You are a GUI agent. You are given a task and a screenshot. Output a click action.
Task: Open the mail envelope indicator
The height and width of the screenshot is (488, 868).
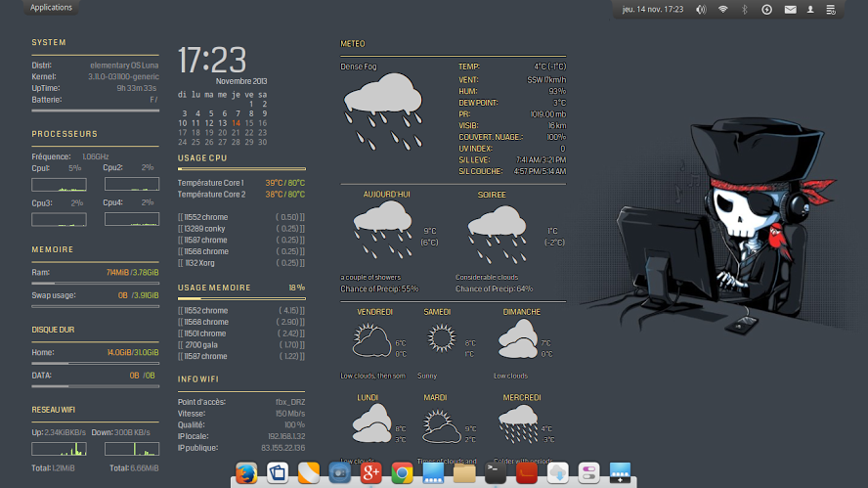tap(790, 10)
